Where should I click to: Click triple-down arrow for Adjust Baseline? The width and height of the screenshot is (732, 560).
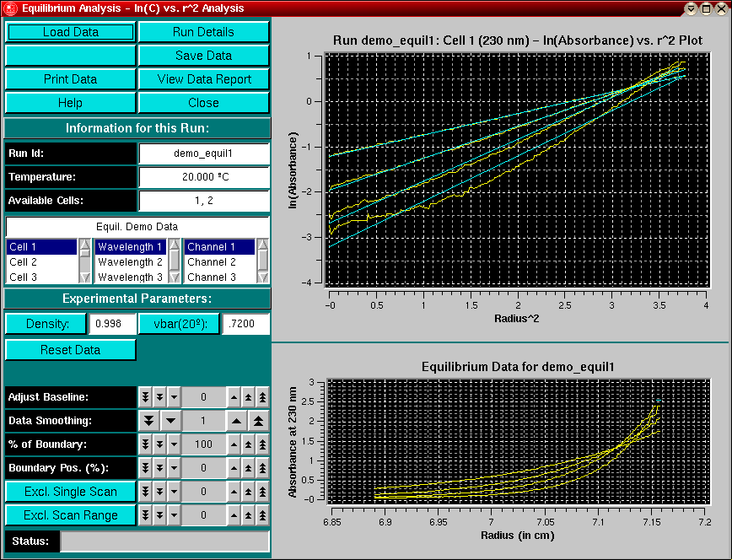coord(145,396)
